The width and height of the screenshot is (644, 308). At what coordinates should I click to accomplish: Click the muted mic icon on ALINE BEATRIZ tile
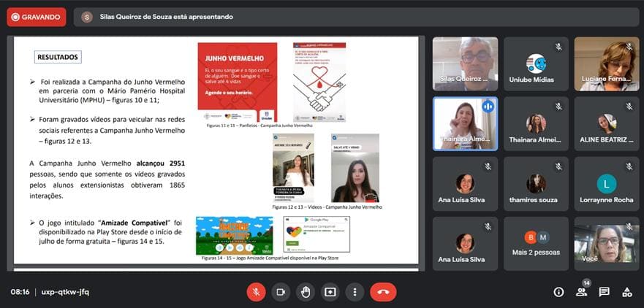(x=629, y=107)
